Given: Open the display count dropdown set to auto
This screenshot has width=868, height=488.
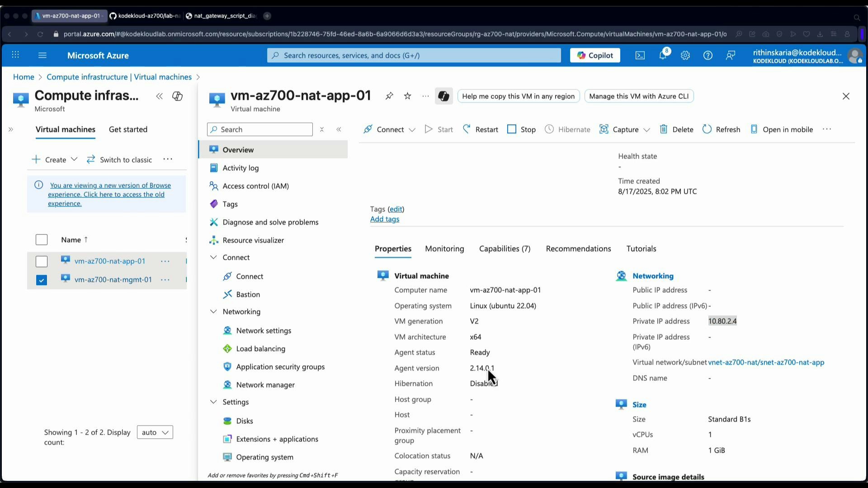Looking at the screenshot, I should [155, 432].
